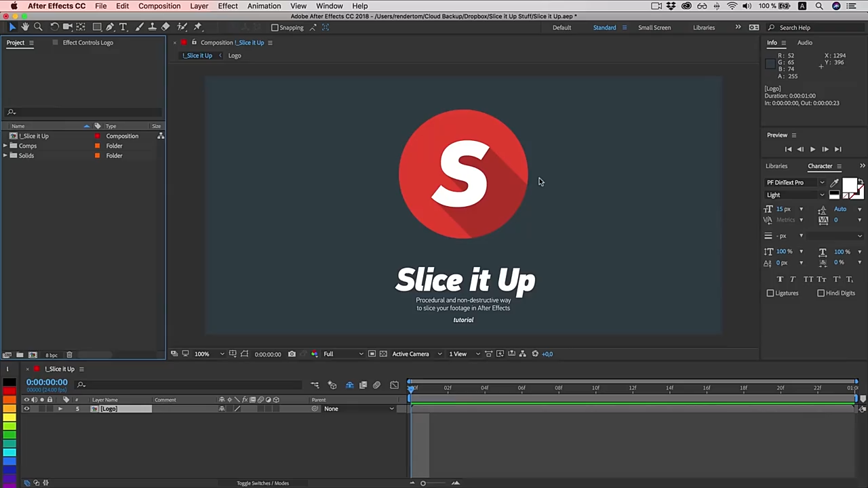Click the region of interest icon
The width and height of the screenshot is (868, 488).
click(x=371, y=354)
